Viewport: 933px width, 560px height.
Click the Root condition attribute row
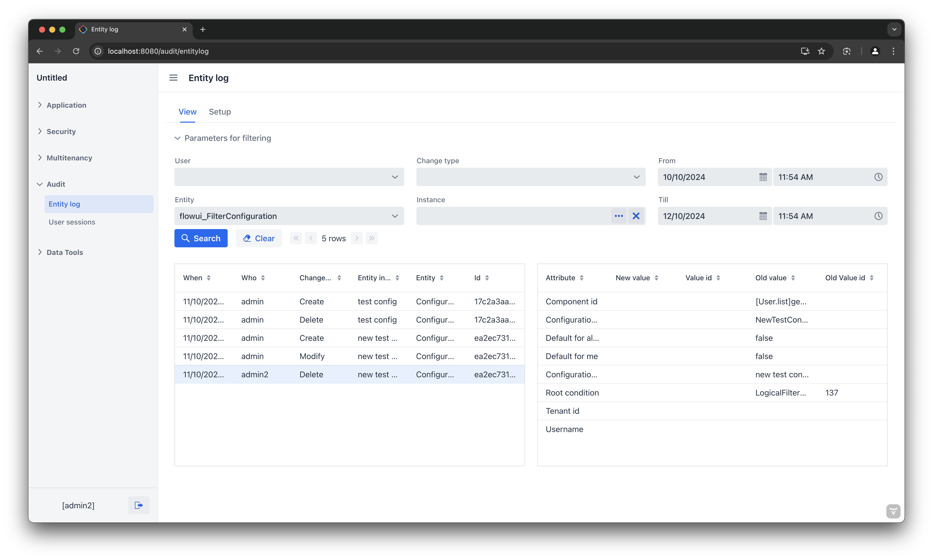tap(712, 393)
